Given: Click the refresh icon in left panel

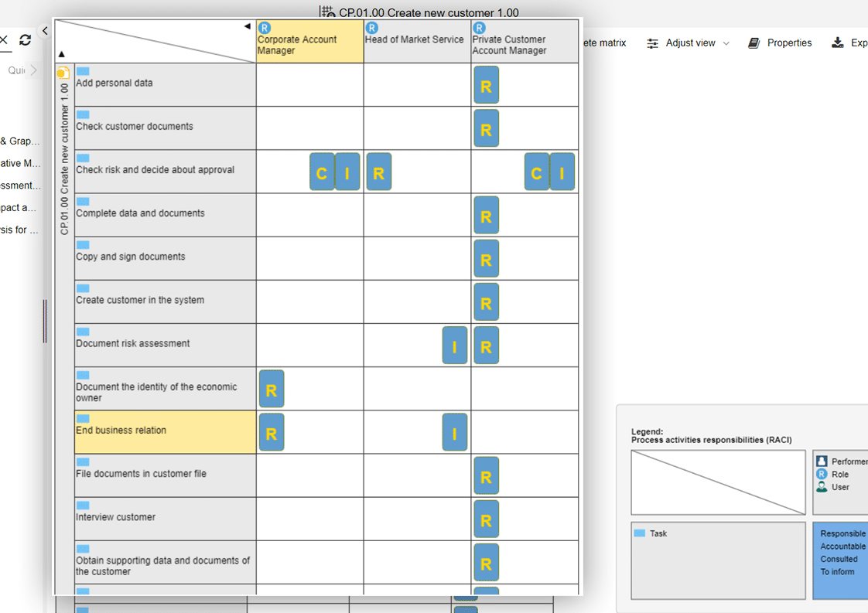Looking at the screenshot, I should click(25, 40).
